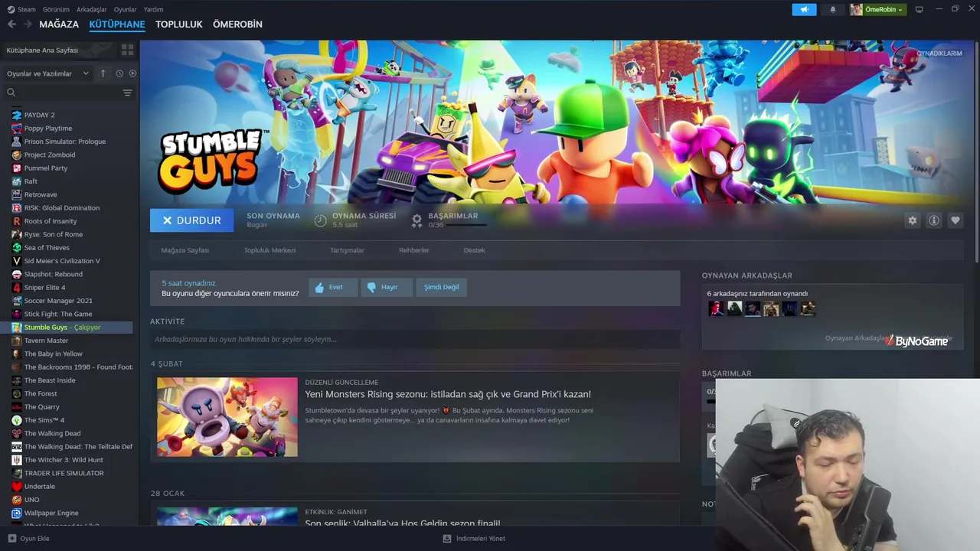
Task: Go forward with the right arrow
Action: click(28, 24)
